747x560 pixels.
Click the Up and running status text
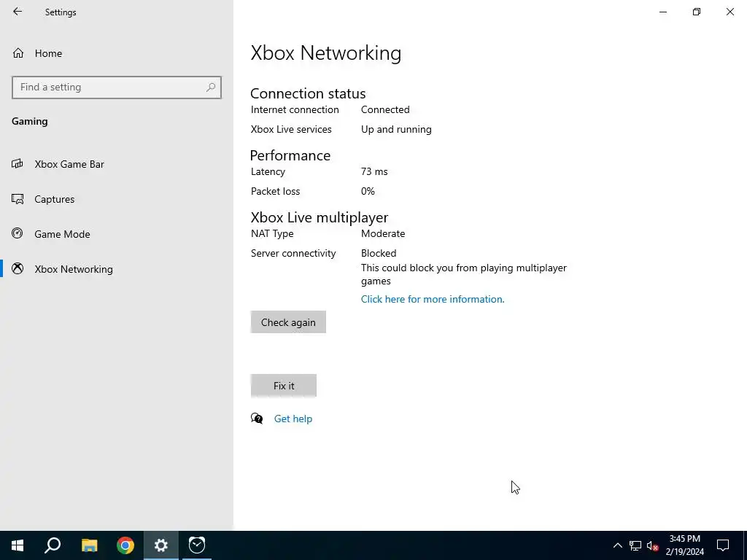point(396,130)
